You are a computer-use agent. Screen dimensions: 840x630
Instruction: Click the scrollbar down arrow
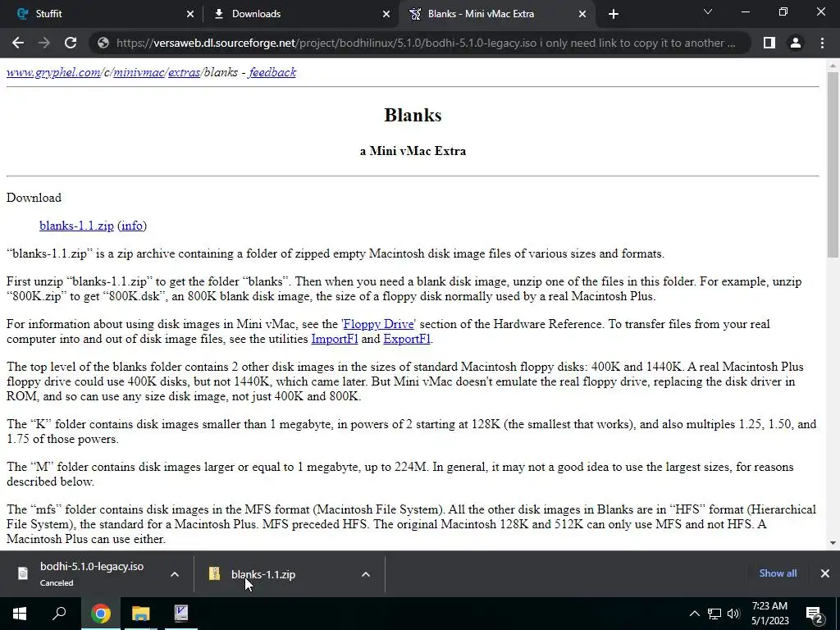[833, 543]
